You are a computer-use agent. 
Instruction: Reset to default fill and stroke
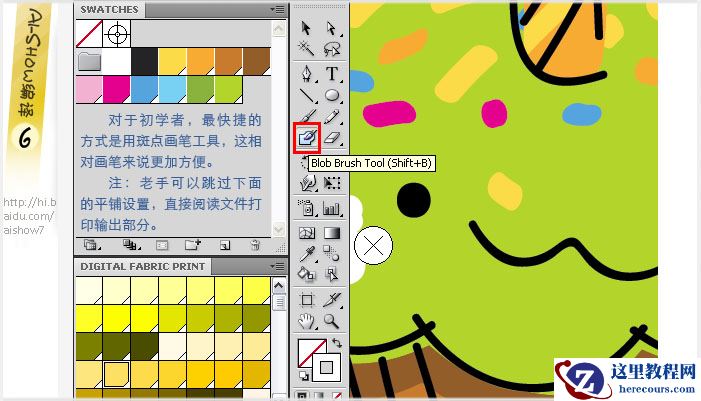pyautogui.click(x=304, y=376)
